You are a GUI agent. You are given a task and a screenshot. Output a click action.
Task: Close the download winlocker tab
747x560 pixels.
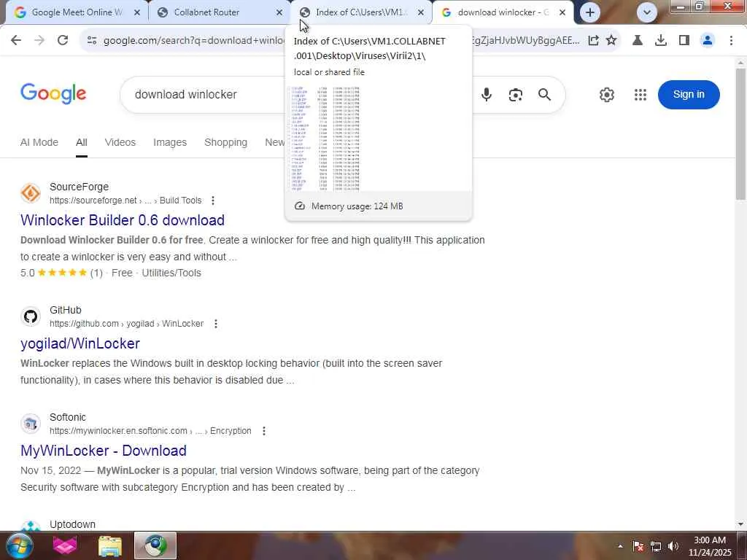562,12
